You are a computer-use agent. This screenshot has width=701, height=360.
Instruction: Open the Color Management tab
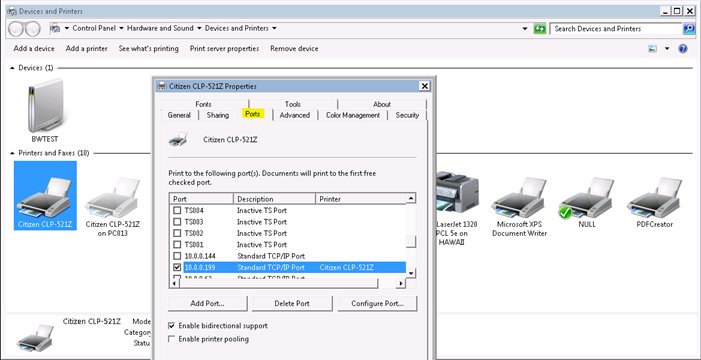point(353,115)
